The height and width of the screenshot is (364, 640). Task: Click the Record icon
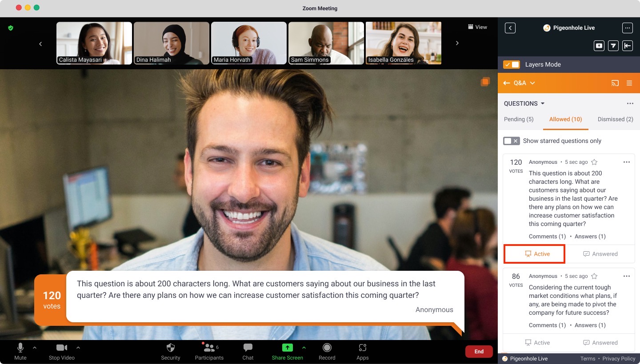[327, 348]
